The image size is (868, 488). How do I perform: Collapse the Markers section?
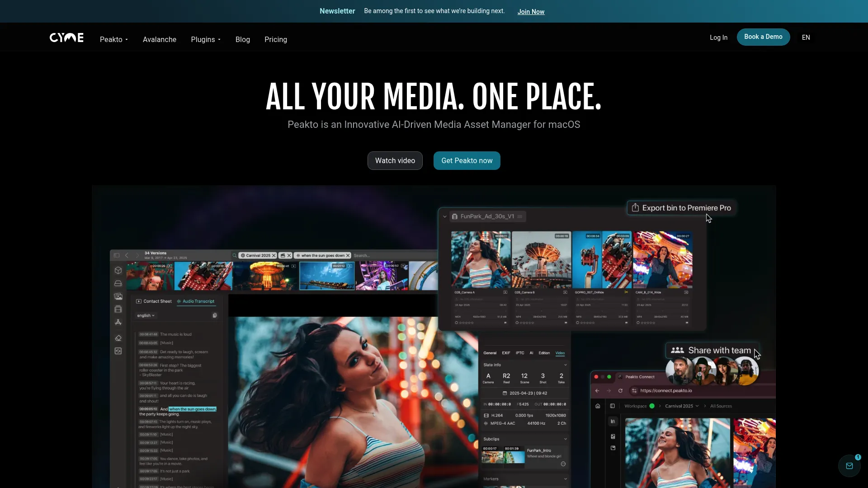pos(565,479)
